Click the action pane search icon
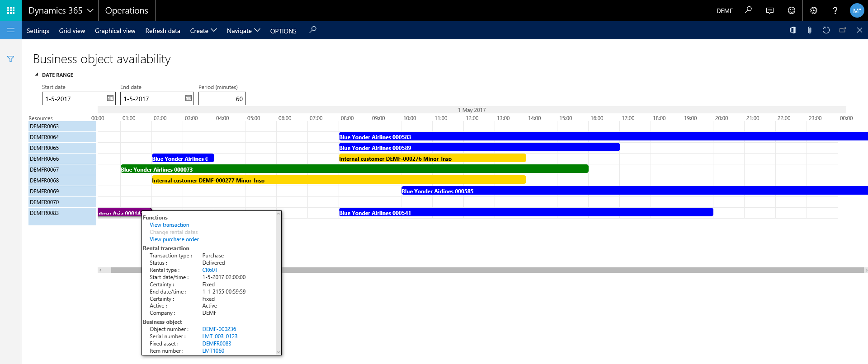The height and width of the screenshot is (364, 868). point(313,30)
